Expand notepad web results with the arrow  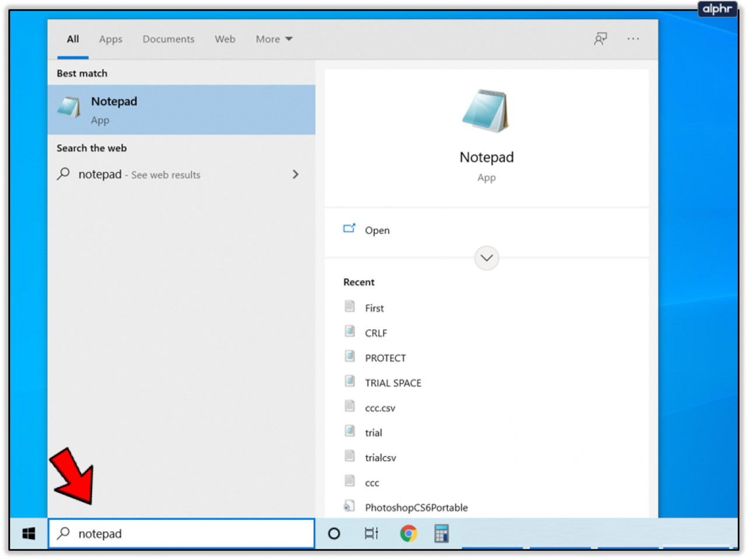[296, 174]
